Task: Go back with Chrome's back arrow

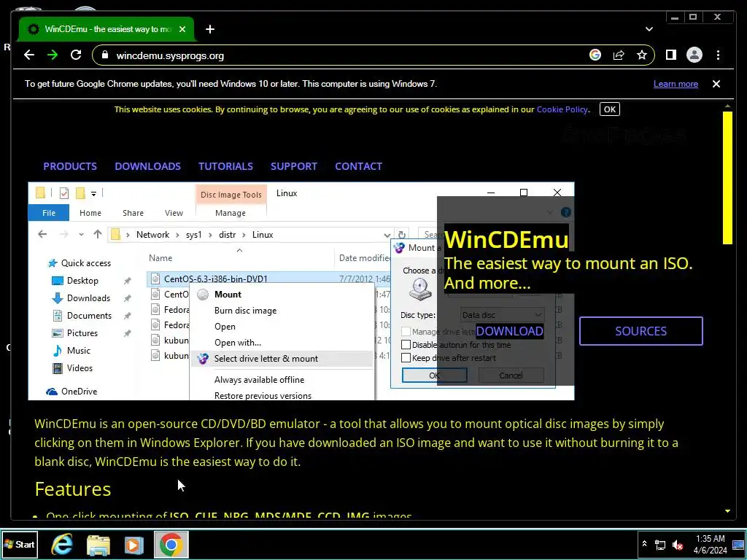Action: (x=29, y=55)
